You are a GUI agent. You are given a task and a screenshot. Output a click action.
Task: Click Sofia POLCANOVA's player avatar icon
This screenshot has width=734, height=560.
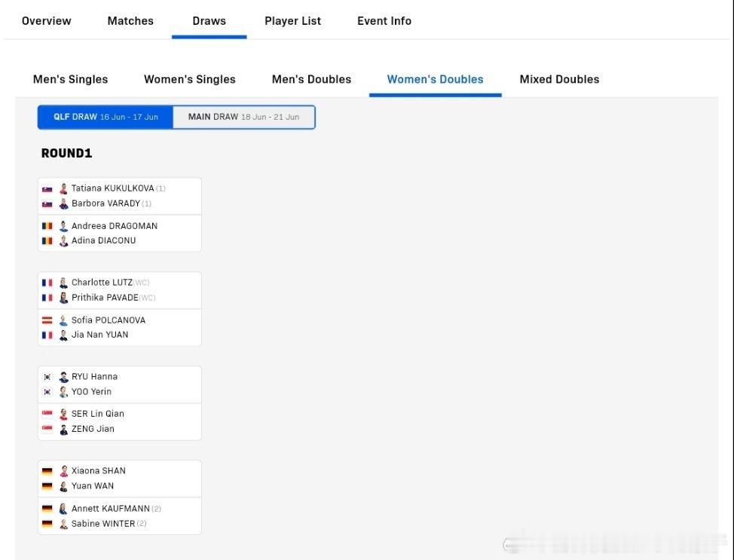click(x=63, y=320)
